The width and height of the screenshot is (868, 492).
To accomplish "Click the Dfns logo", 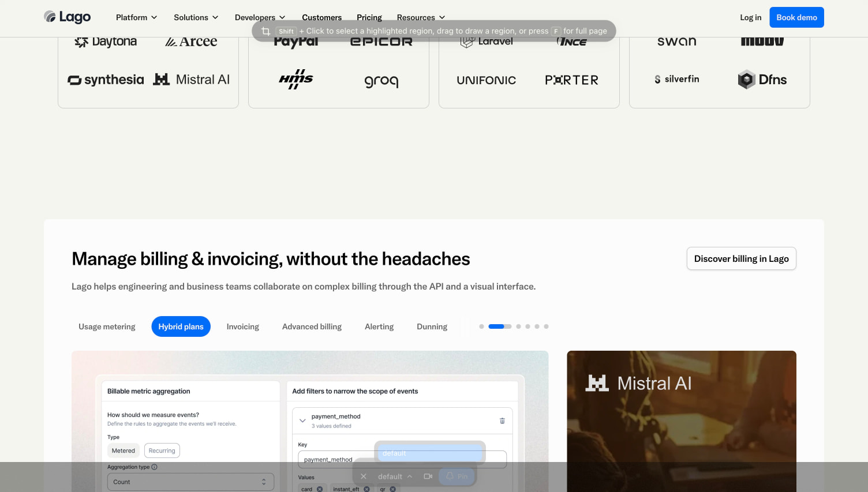I will (762, 80).
